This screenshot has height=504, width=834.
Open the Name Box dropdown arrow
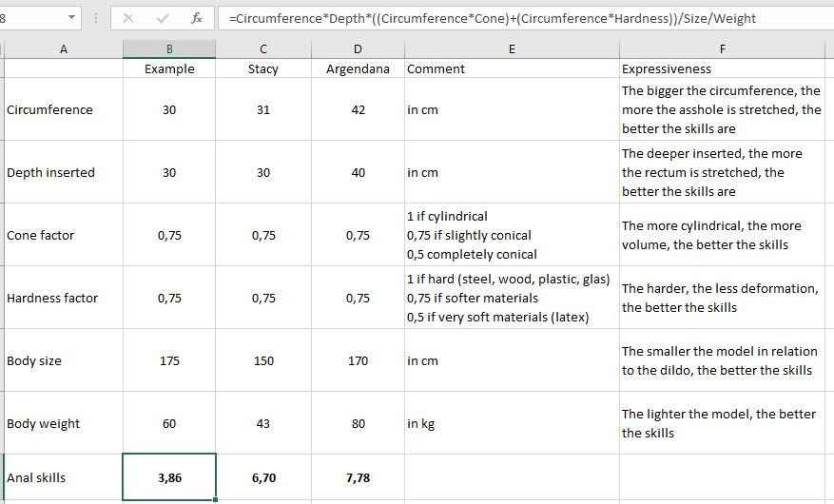coord(71,18)
